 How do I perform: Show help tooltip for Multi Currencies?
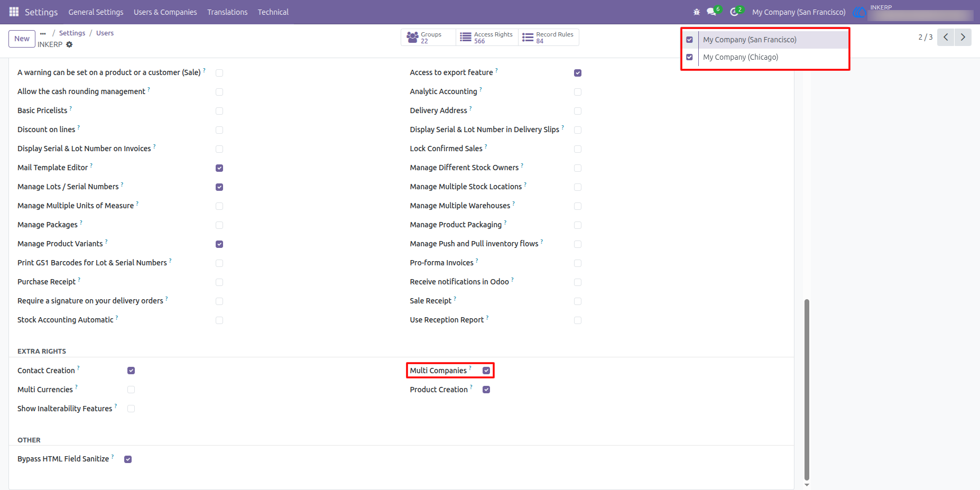tap(76, 387)
